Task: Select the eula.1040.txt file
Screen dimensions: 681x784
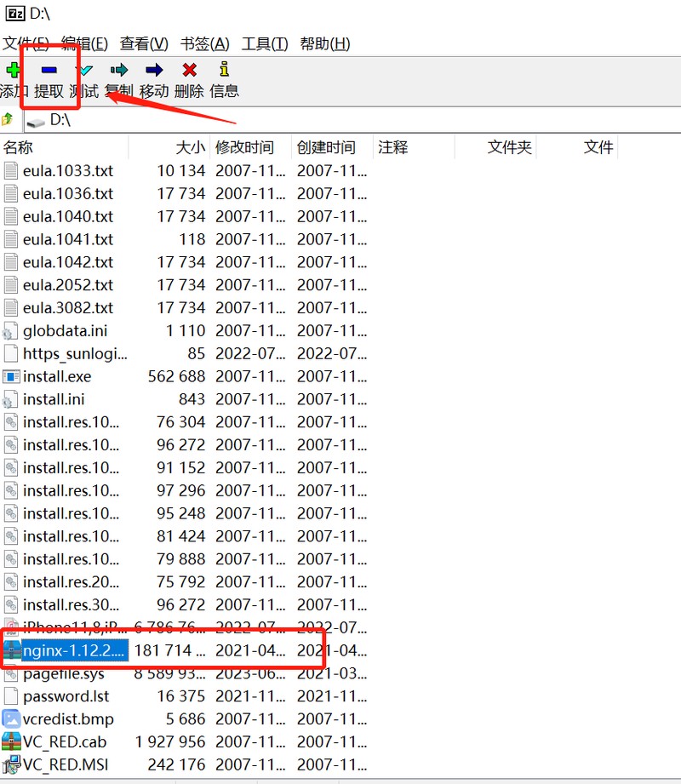Action: (x=68, y=216)
